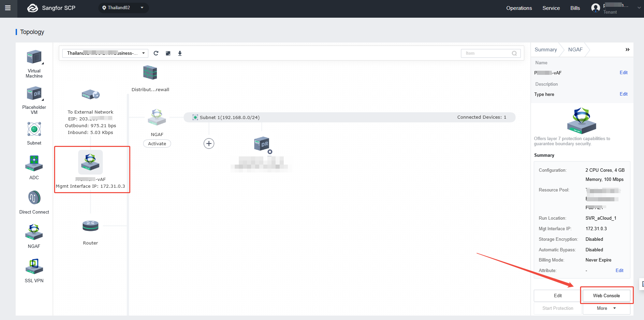Open the hamburger navigation menu
The width and height of the screenshot is (644, 320).
tap(8, 8)
